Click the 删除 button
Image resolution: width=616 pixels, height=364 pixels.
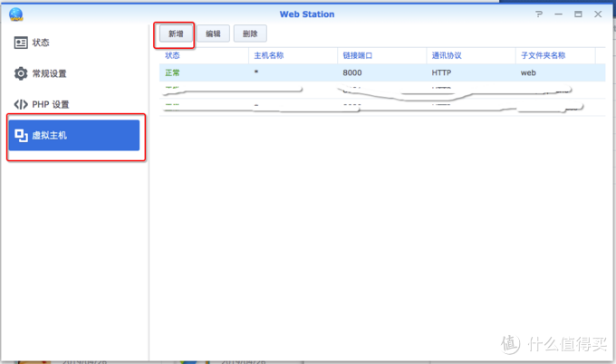250,34
